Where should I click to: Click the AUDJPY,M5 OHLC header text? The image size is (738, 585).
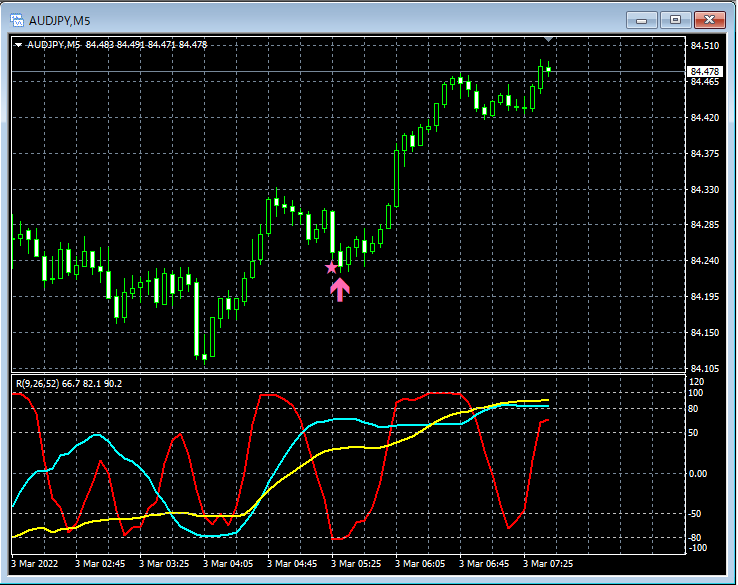[117, 45]
